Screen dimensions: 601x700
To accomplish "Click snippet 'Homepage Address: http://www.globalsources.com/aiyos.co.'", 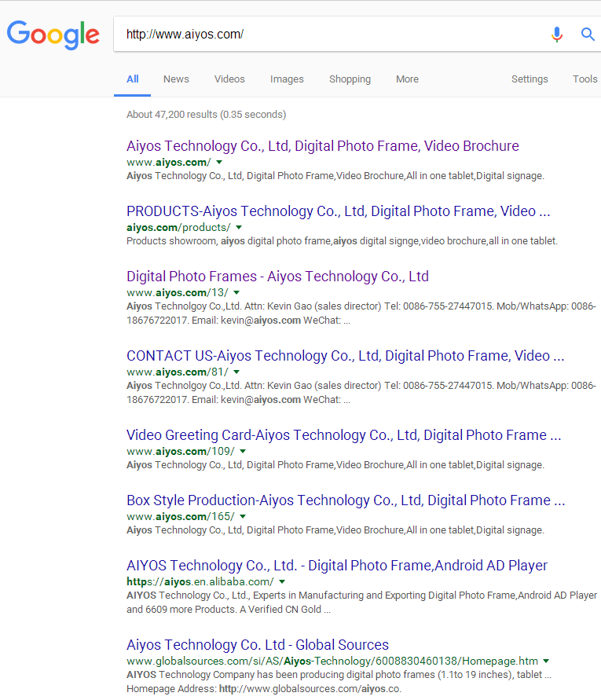I will [x=263, y=689].
